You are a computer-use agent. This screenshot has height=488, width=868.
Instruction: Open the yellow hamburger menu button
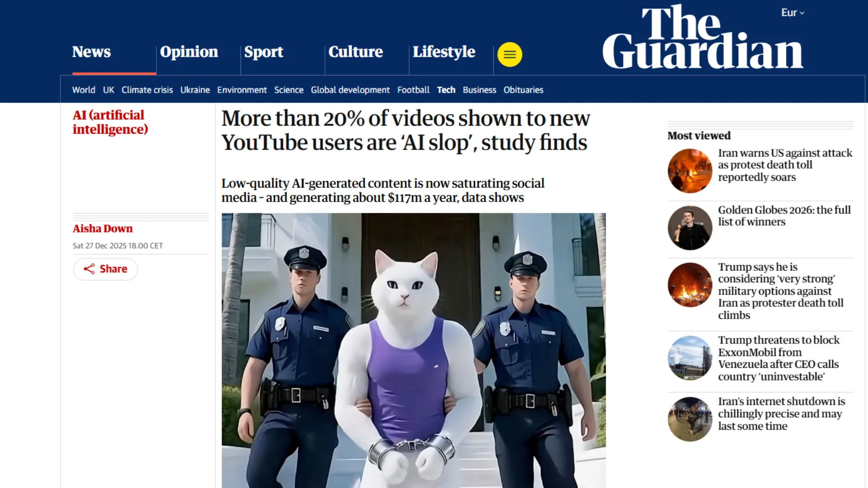pyautogui.click(x=509, y=55)
